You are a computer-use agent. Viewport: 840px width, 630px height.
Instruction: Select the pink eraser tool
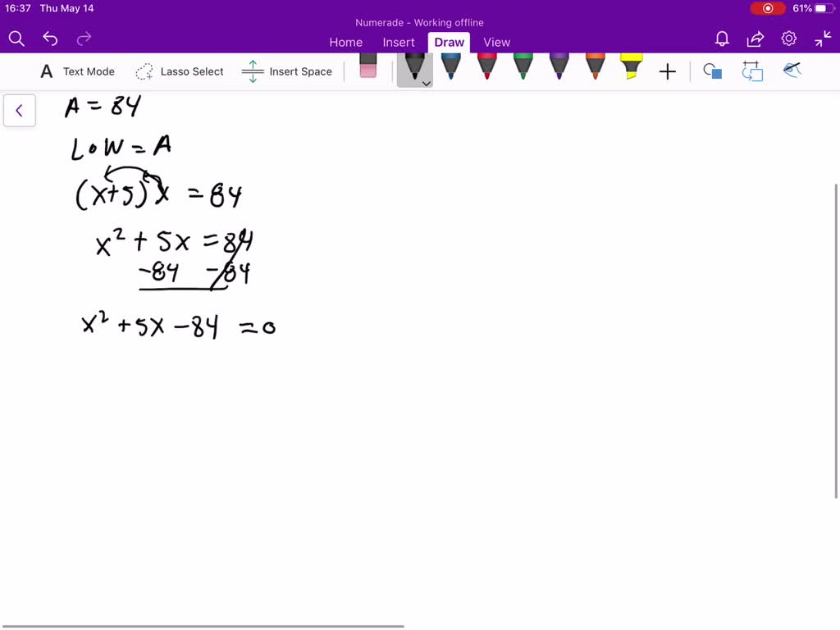[x=368, y=66]
